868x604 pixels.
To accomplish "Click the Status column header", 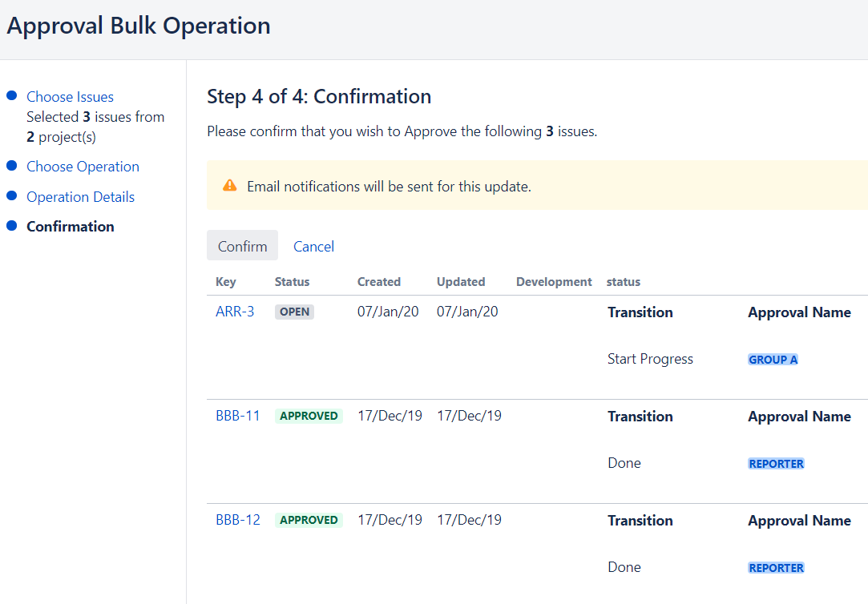I will pos(292,282).
